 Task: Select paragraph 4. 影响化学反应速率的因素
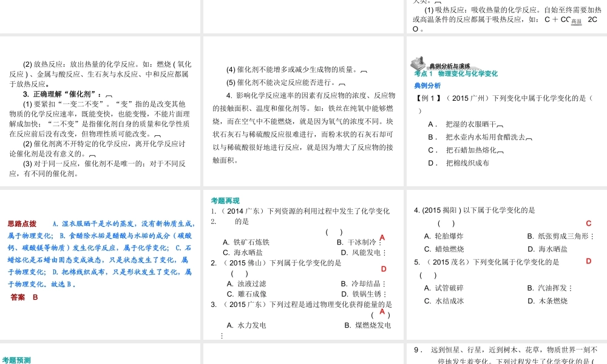click(x=304, y=127)
